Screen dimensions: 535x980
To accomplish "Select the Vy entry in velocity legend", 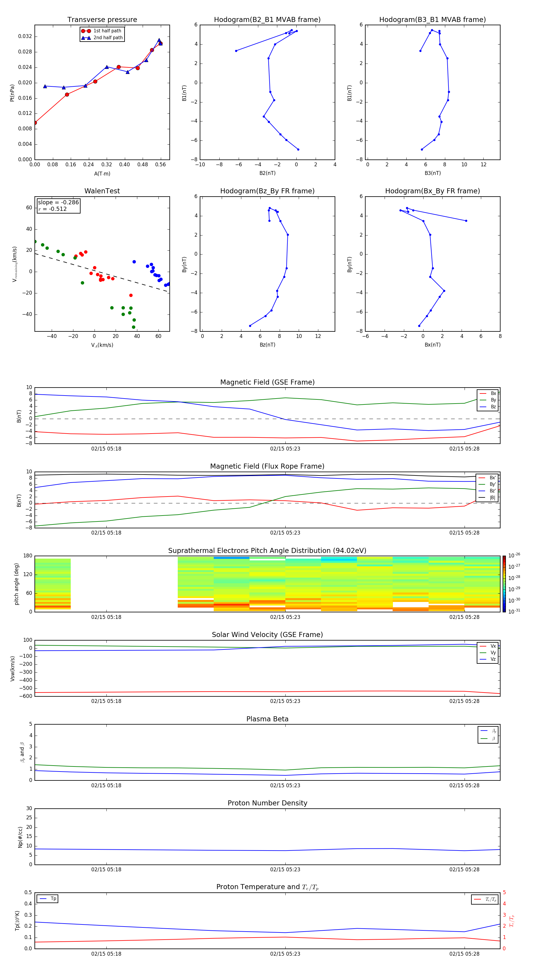I will (x=488, y=652).
